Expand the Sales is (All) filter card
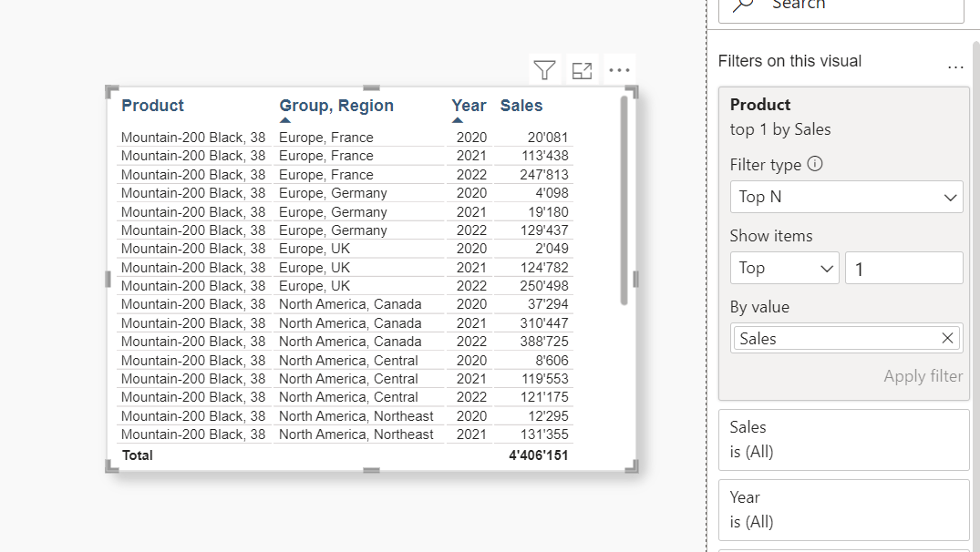 843,440
